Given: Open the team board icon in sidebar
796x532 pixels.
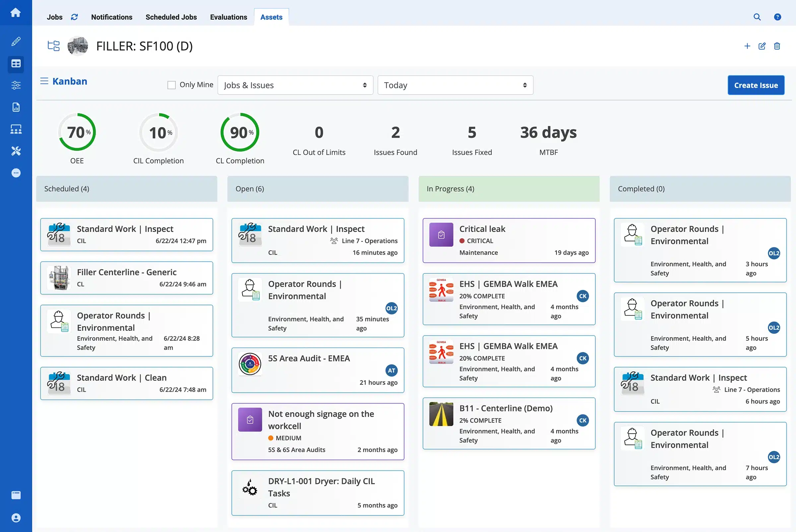Looking at the screenshot, I should (16, 129).
